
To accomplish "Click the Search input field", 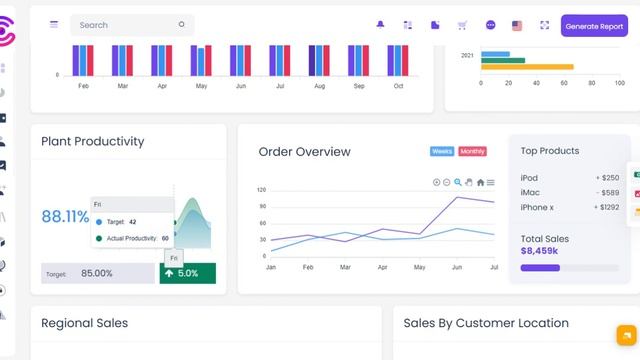I will tap(132, 25).
